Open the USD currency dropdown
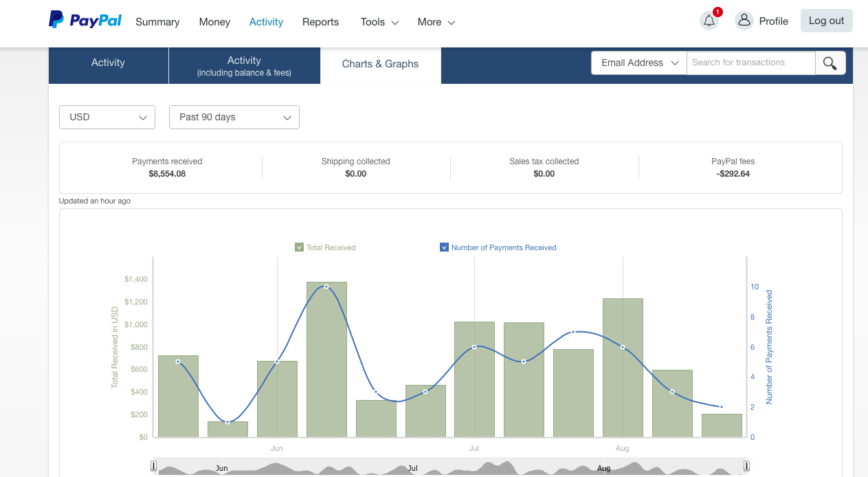The height and width of the screenshot is (477, 868). (x=107, y=117)
